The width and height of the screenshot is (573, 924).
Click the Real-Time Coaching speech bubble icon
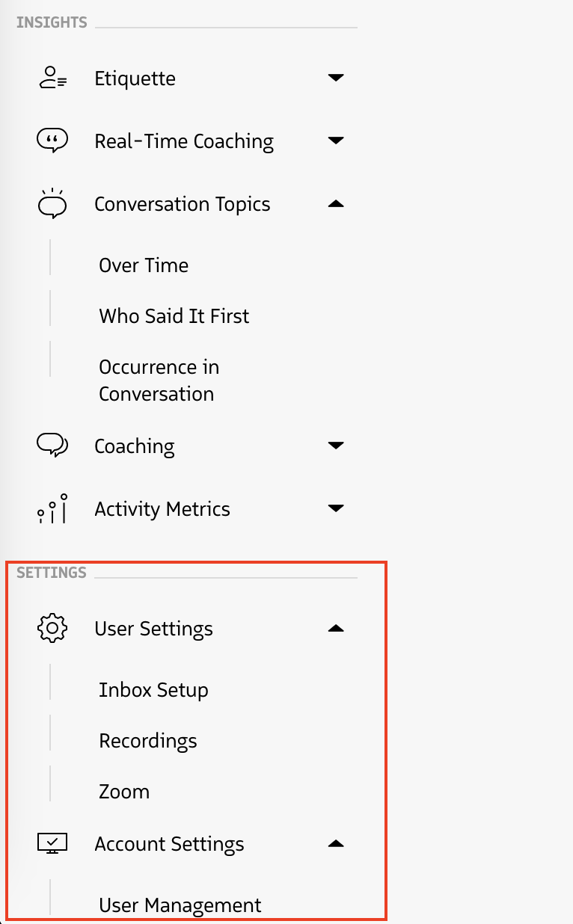pos(51,141)
